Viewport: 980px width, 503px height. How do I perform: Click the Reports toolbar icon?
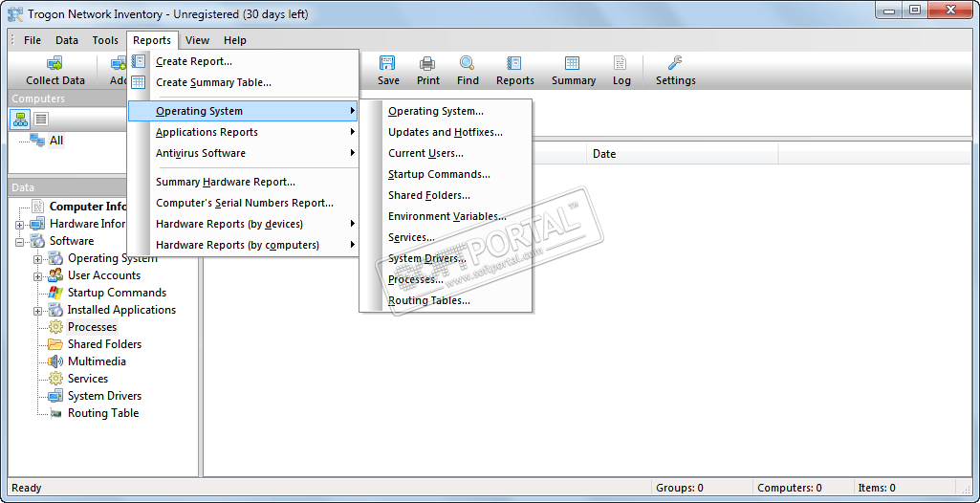tap(514, 63)
